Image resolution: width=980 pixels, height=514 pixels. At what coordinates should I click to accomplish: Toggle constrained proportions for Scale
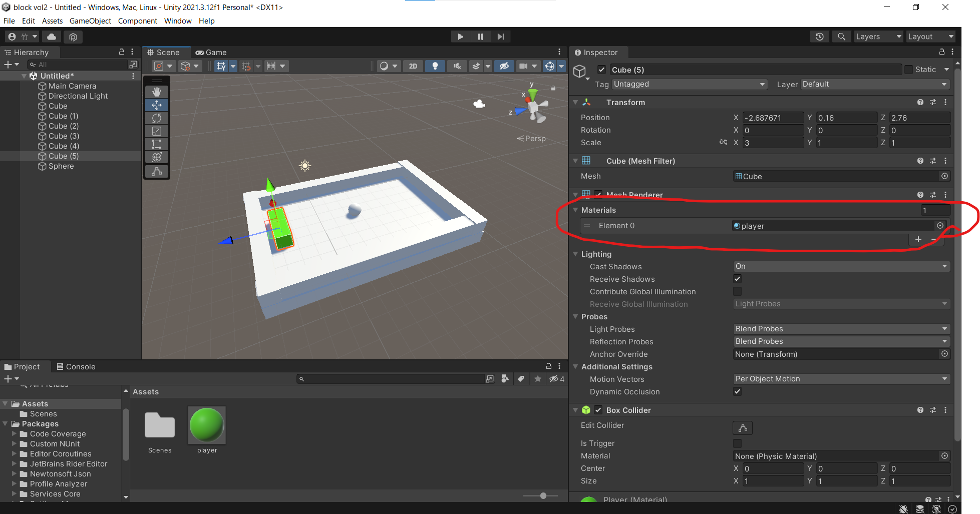pyautogui.click(x=723, y=143)
